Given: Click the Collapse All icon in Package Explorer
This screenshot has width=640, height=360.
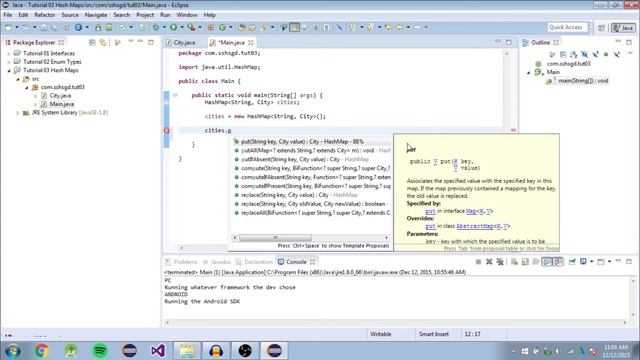Looking at the screenshot, I should tap(92, 42).
